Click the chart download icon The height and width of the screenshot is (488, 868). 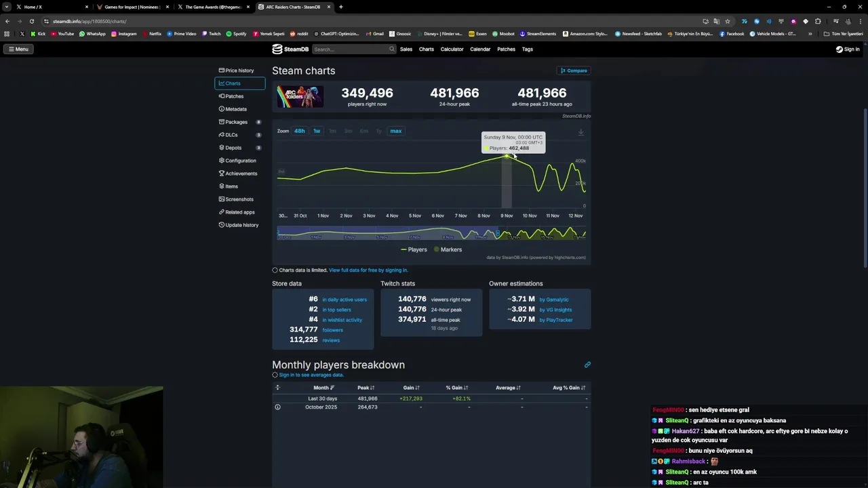point(580,132)
